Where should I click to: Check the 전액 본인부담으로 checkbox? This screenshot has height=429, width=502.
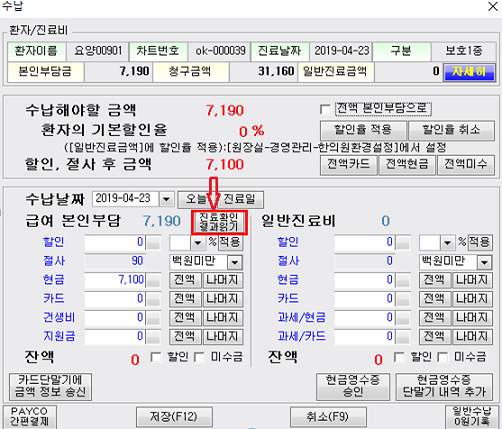pos(325,109)
